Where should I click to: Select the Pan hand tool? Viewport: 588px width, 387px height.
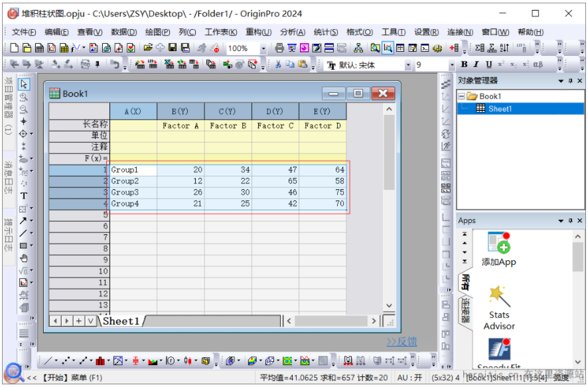24,258
